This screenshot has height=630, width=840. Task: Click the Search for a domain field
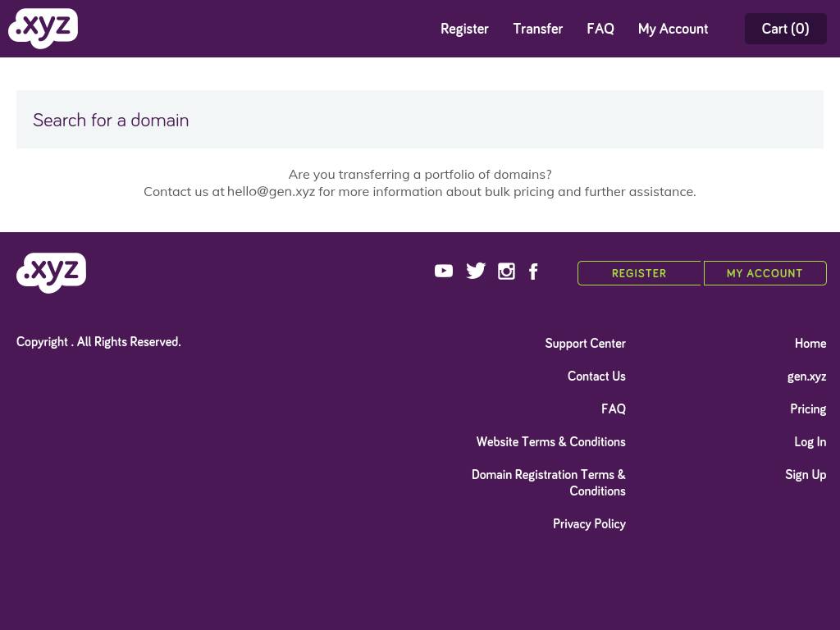click(x=420, y=120)
